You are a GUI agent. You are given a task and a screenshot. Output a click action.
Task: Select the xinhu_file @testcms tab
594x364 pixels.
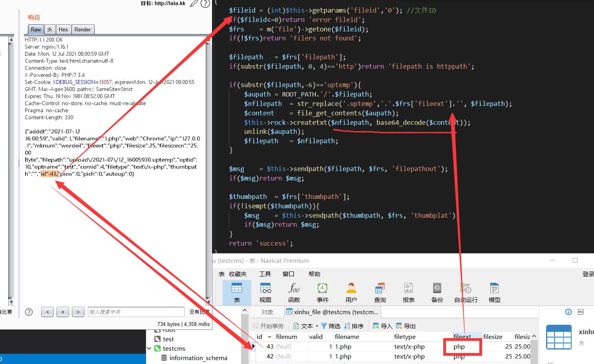pyautogui.click(x=333, y=312)
